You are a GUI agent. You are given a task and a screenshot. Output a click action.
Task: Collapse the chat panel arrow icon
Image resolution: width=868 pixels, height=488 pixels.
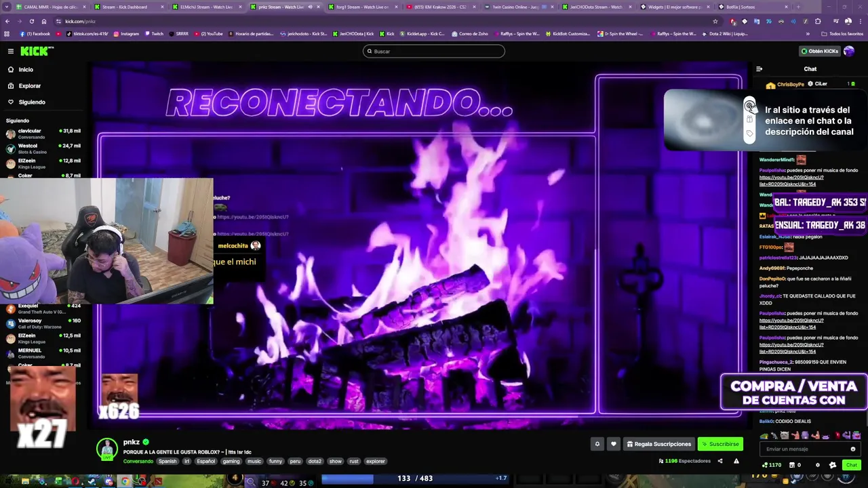tap(759, 68)
